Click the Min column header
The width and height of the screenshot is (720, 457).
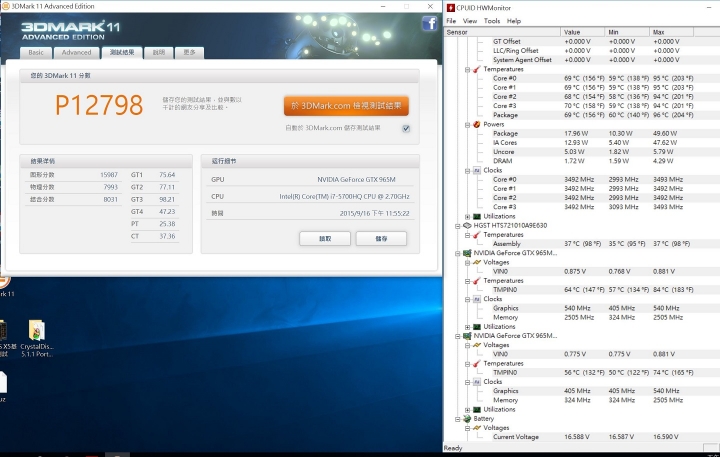627,32
